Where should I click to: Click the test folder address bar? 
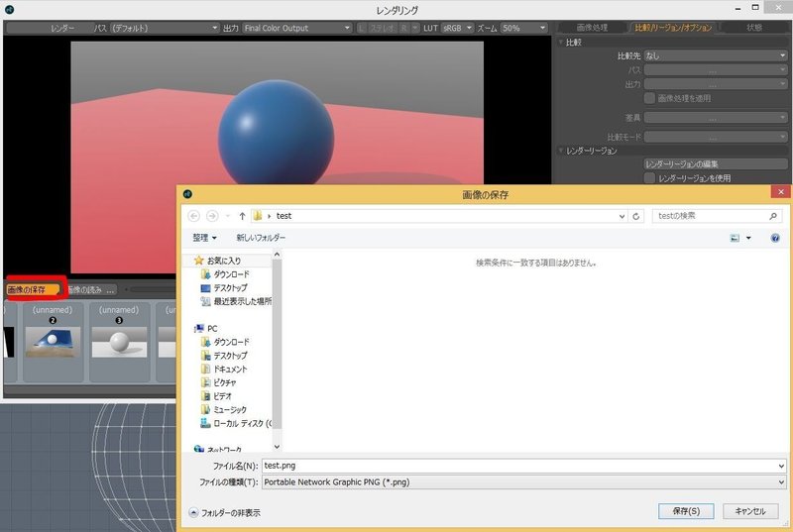439,216
